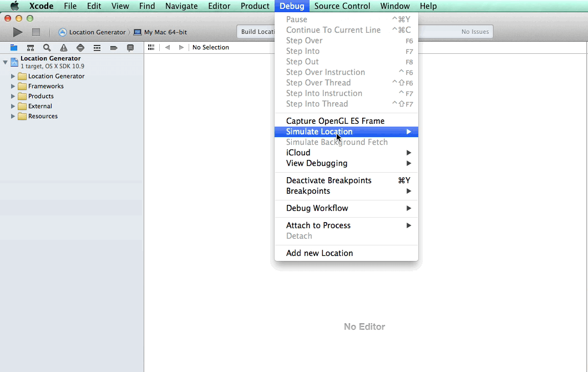The height and width of the screenshot is (372, 588).
Task: Open the Product menu
Action: pyautogui.click(x=255, y=6)
